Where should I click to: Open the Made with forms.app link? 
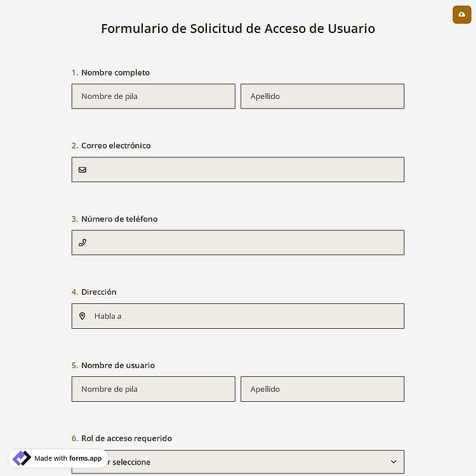tap(58, 458)
